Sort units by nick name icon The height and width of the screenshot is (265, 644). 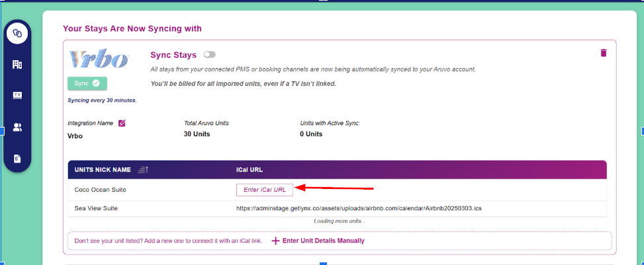point(143,169)
